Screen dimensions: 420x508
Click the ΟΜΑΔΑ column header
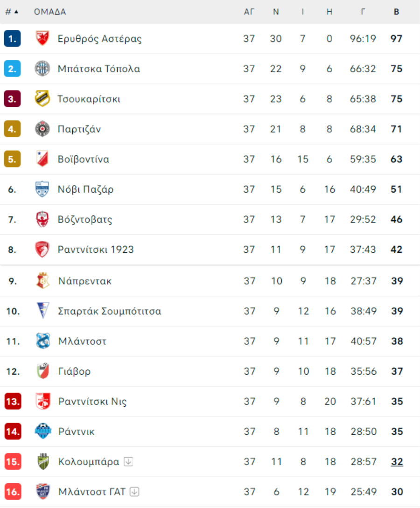tap(50, 12)
